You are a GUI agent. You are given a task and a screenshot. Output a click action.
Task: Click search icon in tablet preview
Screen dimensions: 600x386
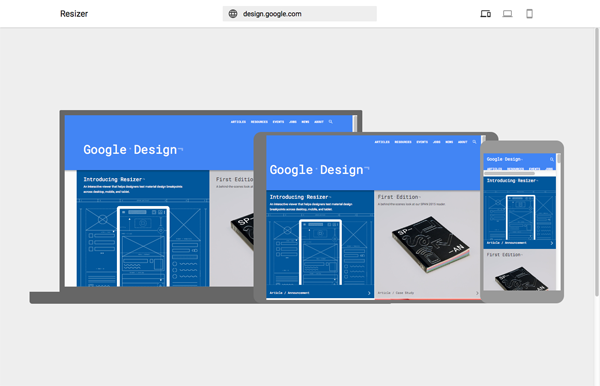pyautogui.click(x=474, y=142)
